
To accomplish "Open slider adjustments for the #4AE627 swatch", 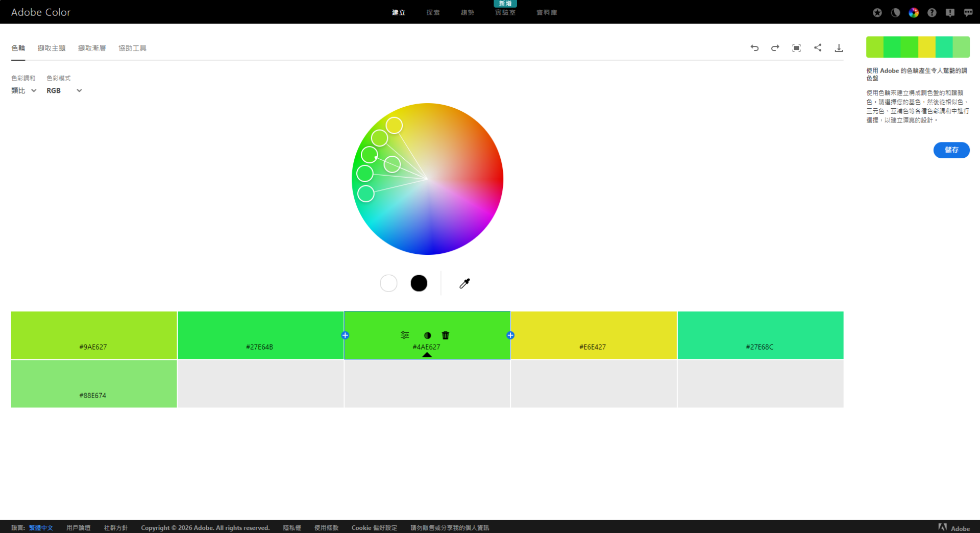I will [405, 335].
